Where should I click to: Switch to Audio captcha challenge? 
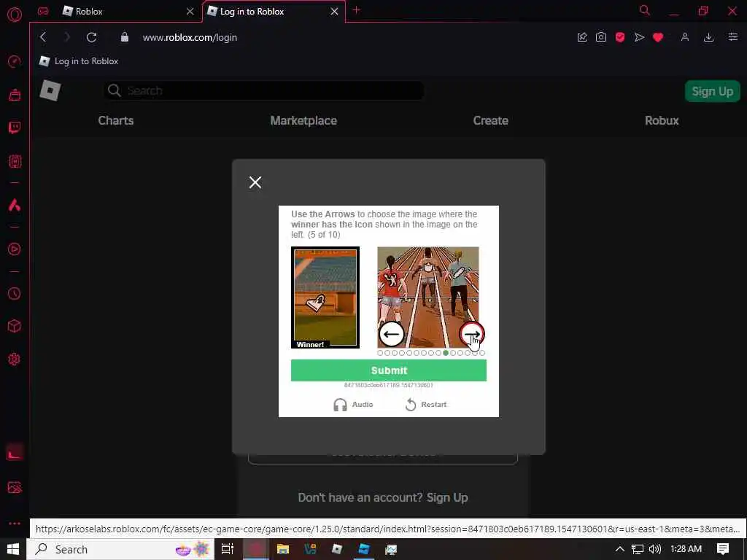353,404
